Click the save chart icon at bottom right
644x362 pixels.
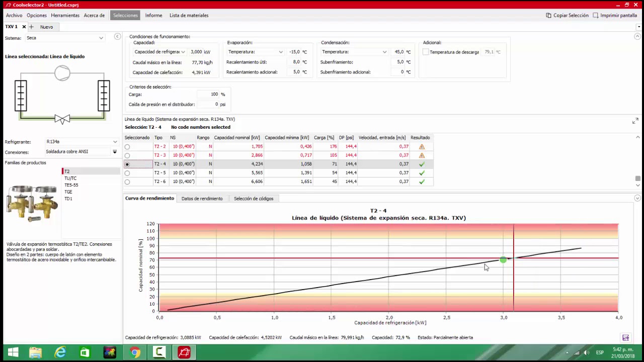(625, 337)
